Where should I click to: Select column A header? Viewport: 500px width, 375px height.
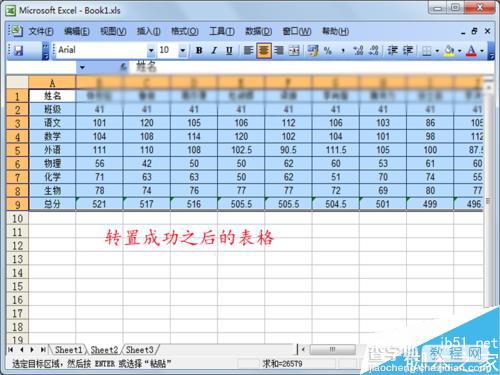(52, 82)
